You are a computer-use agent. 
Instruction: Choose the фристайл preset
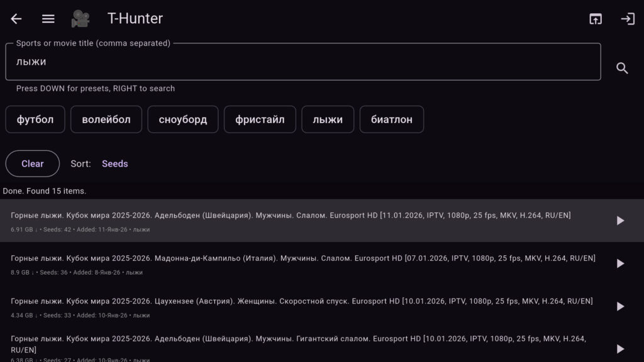260,119
